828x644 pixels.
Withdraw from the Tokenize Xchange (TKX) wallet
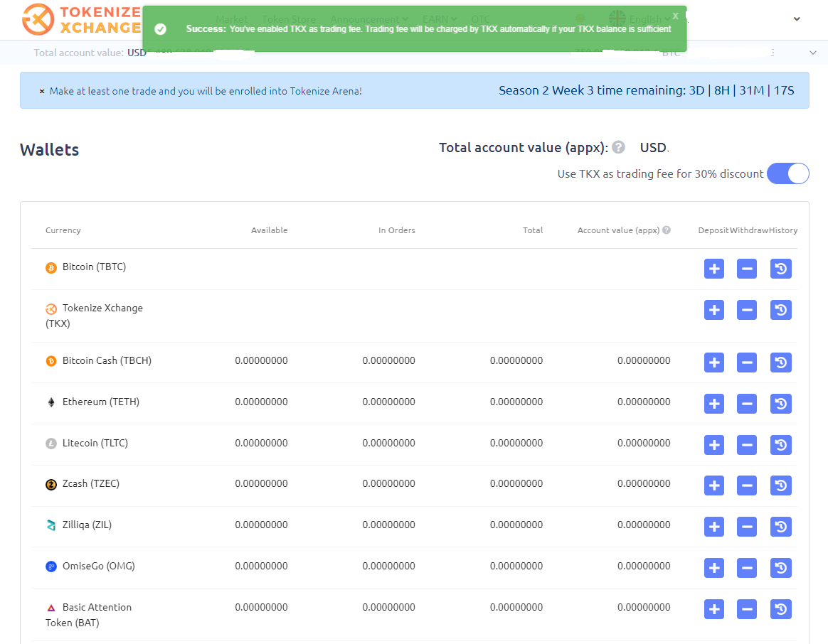tap(747, 310)
